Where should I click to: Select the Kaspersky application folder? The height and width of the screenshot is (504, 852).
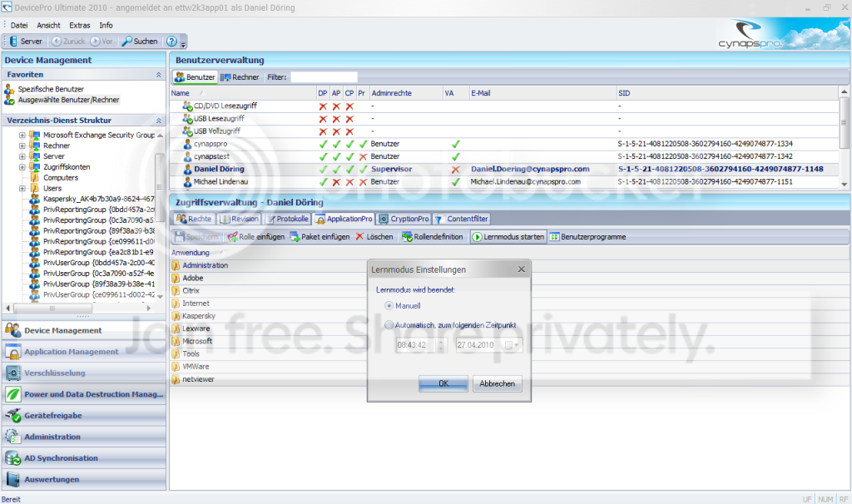193,316
